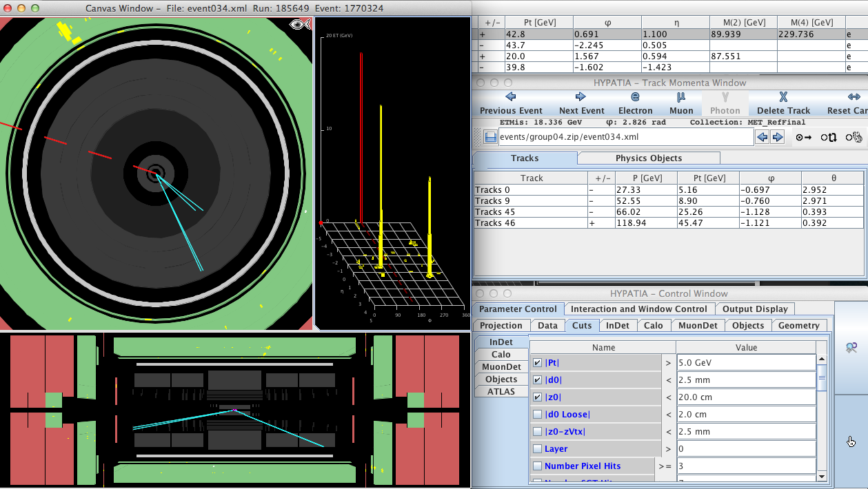Screen dimensions: 868x489
Task: Click the event file path field
Action: pyautogui.click(x=625, y=137)
